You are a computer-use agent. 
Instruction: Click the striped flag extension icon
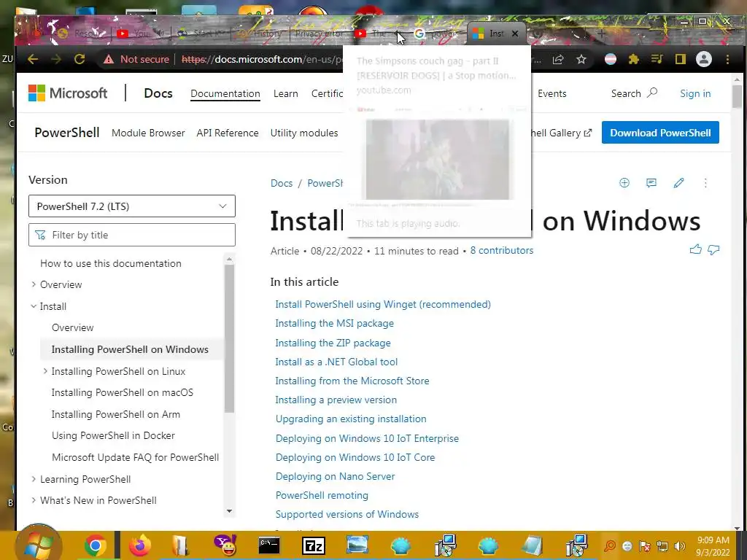tap(611, 59)
